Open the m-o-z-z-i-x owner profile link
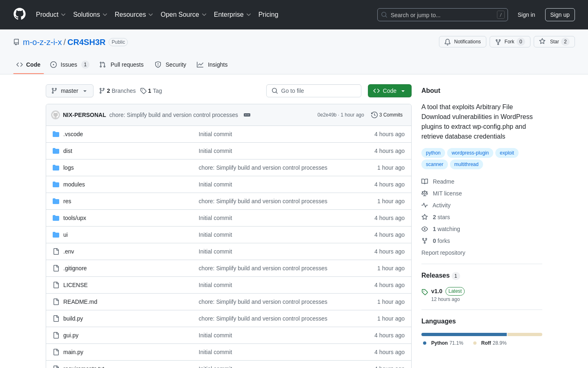588x368 pixels. coord(42,42)
